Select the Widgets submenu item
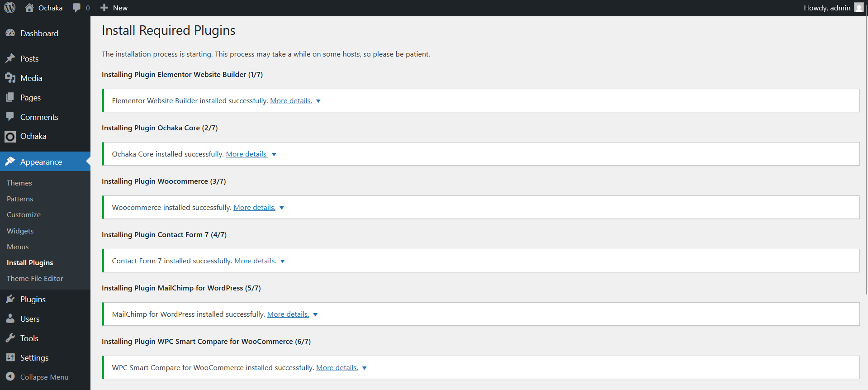Viewport: 868px width, 390px height. (20, 231)
